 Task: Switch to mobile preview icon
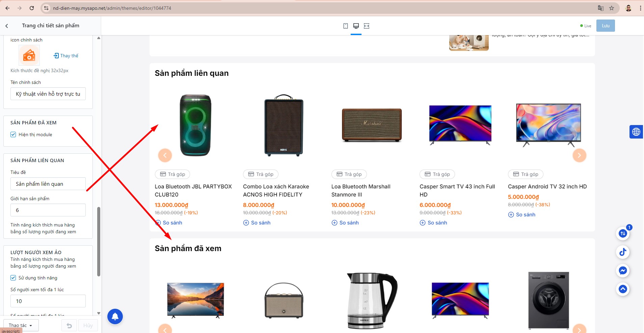coord(345,26)
